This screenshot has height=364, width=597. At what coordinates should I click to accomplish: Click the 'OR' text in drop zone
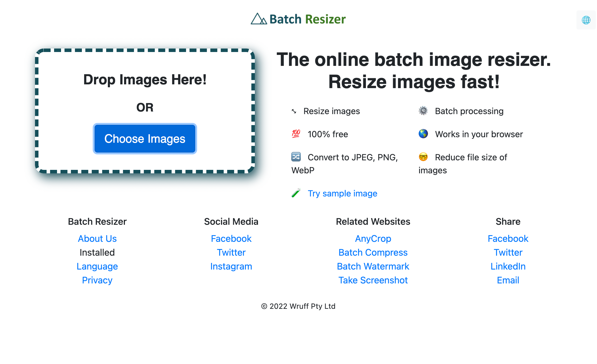pyautogui.click(x=145, y=107)
